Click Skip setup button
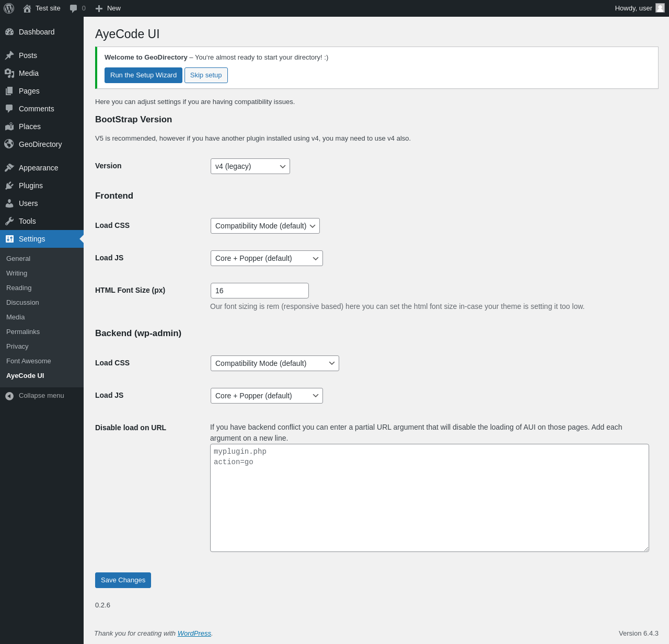The height and width of the screenshot is (644, 669). coord(206,75)
